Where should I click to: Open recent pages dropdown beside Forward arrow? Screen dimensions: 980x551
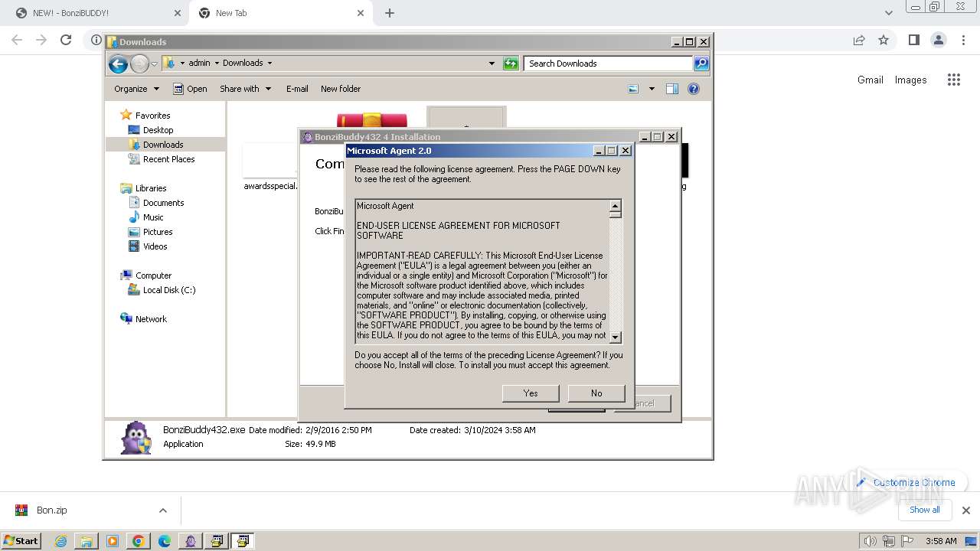(x=154, y=64)
